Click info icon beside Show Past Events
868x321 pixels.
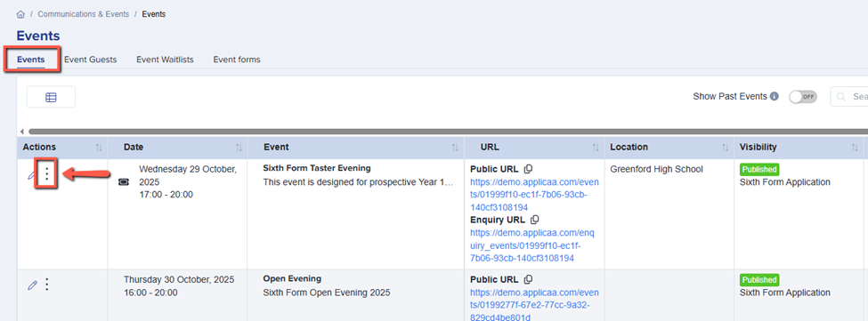pyautogui.click(x=774, y=96)
